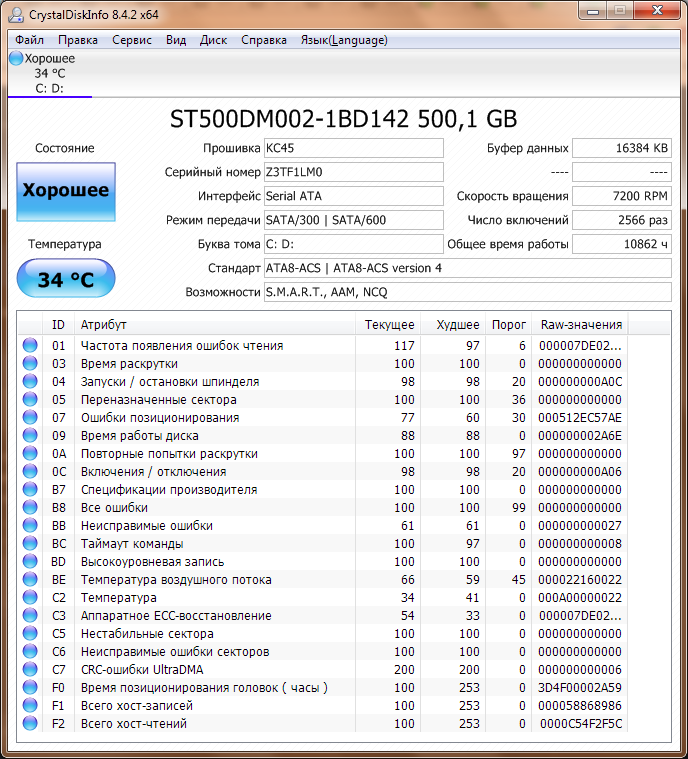Open the Правка menu
Viewport: 688px width, 759px height.
pos(77,40)
